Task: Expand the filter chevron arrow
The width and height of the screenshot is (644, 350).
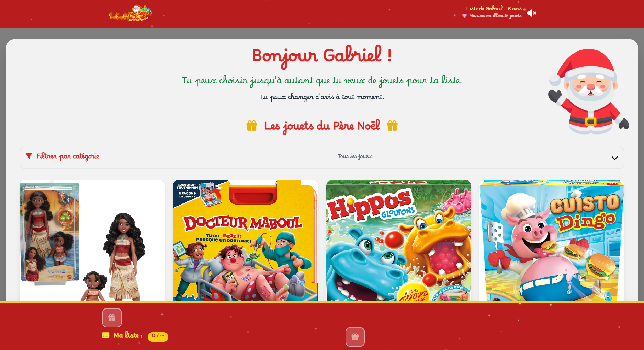Action: coord(614,158)
